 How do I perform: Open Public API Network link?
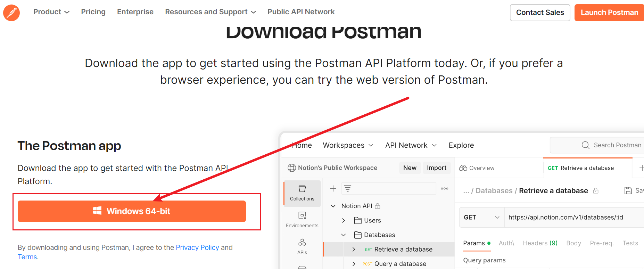coord(301,12)
